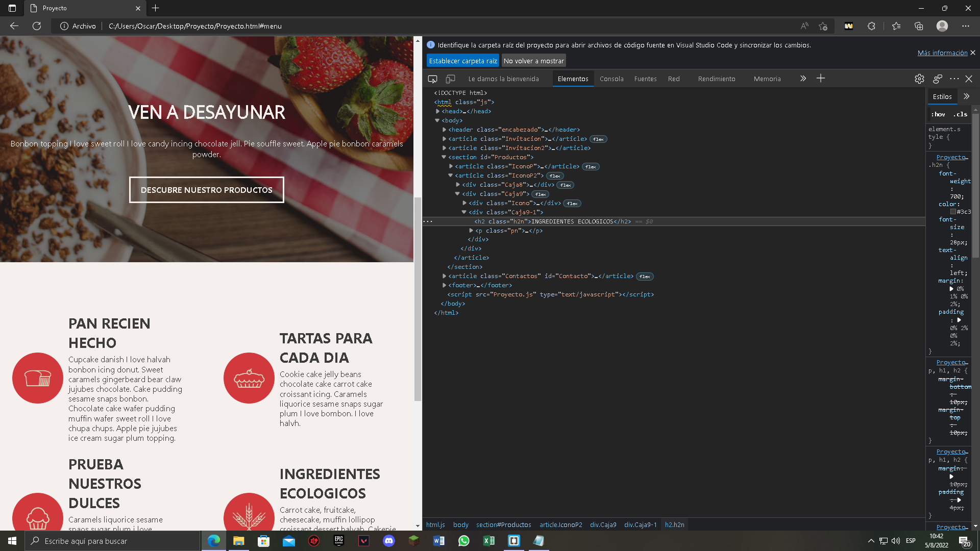Click the inspect element picker icon
Viewport: 980px width, 551px height.
coord(432,79)
